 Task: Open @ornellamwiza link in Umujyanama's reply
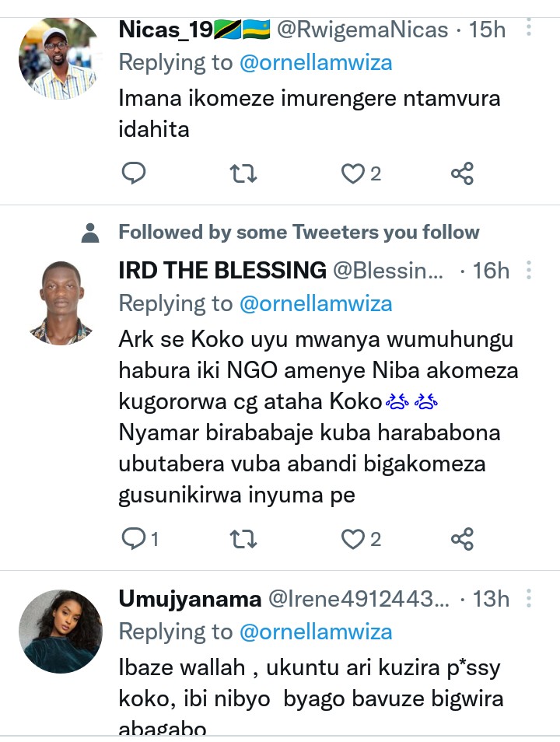[x=316, y=632]
